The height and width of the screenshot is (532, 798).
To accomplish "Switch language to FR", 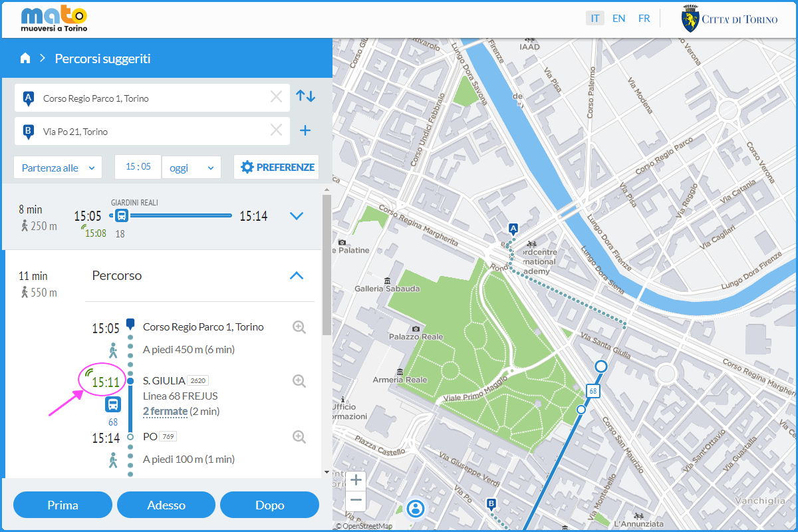I will pyautogui.click(x=644, y=19).
